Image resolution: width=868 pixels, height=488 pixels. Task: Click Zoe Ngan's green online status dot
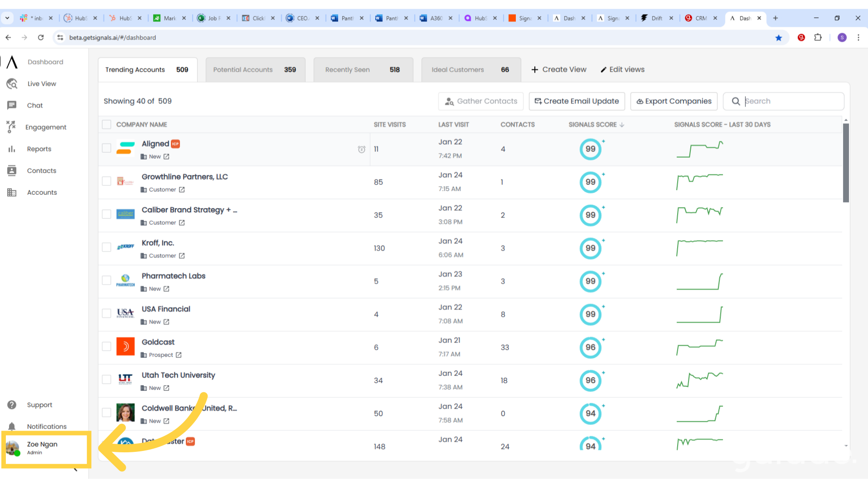[17, 453]
